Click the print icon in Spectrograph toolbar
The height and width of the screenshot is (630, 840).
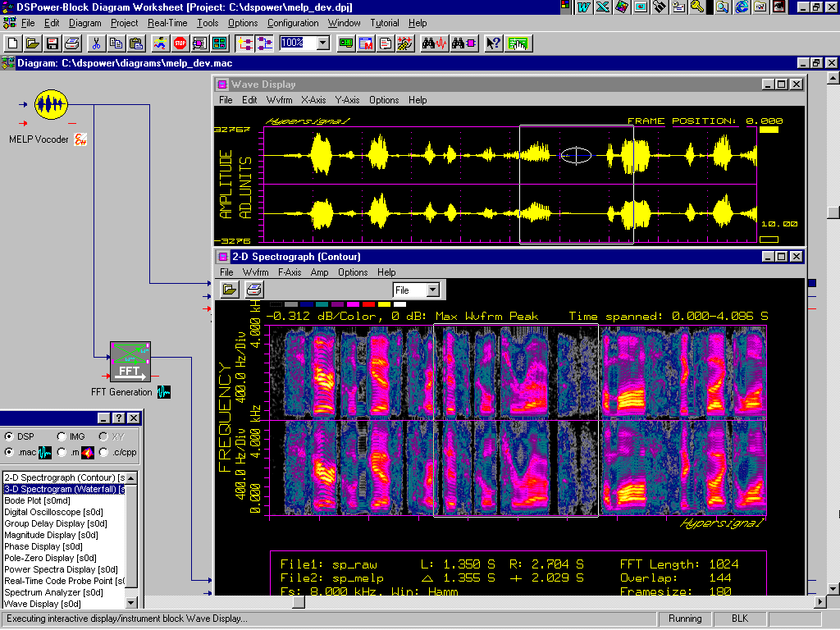254,290
